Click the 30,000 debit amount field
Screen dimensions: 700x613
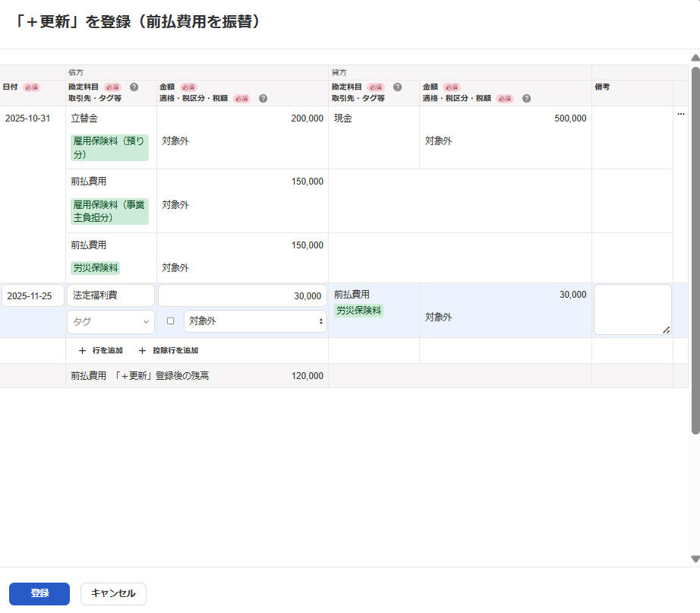coord(242,295)
